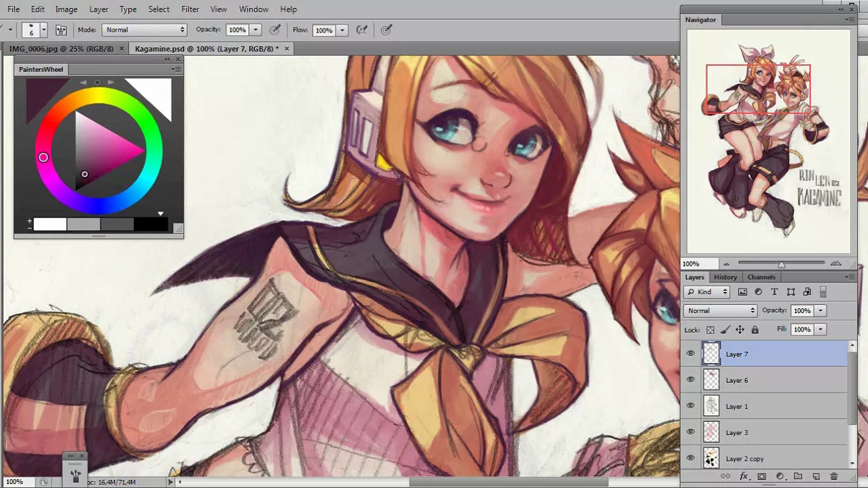Open the tool preset picker arrow
The width and height of the screenshot is (868, 488).
coord(9,30)
